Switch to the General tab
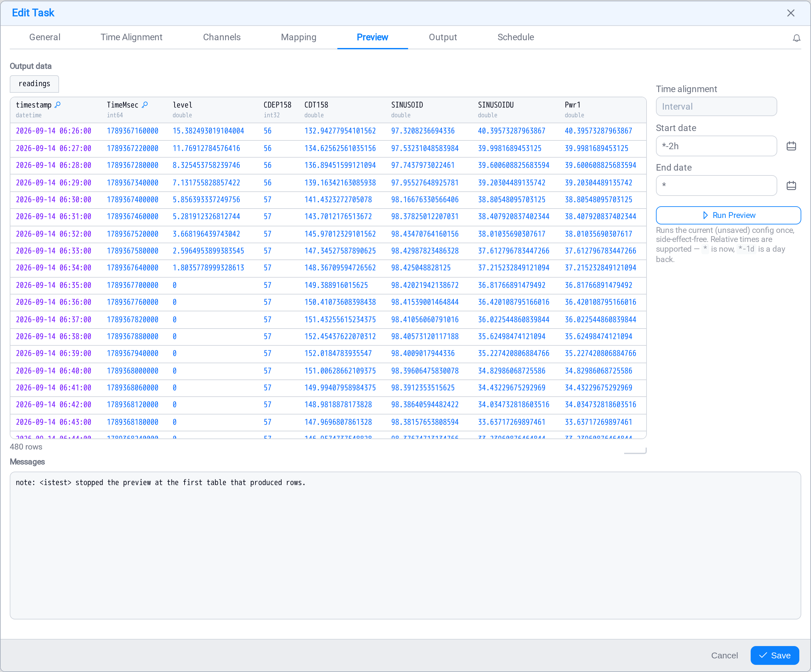The width and height of the screenshot is (811, 672). pos(45,37)
